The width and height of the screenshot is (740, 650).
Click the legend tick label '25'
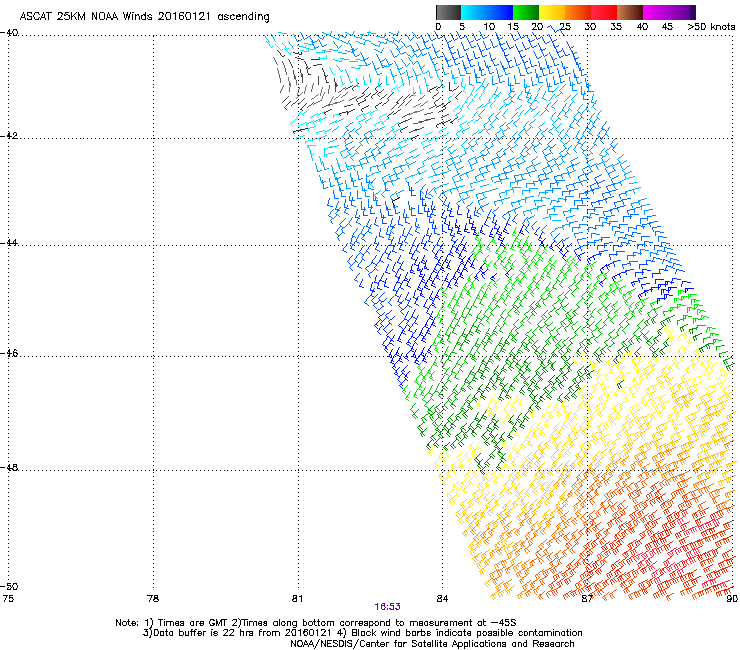coord(565,27)
